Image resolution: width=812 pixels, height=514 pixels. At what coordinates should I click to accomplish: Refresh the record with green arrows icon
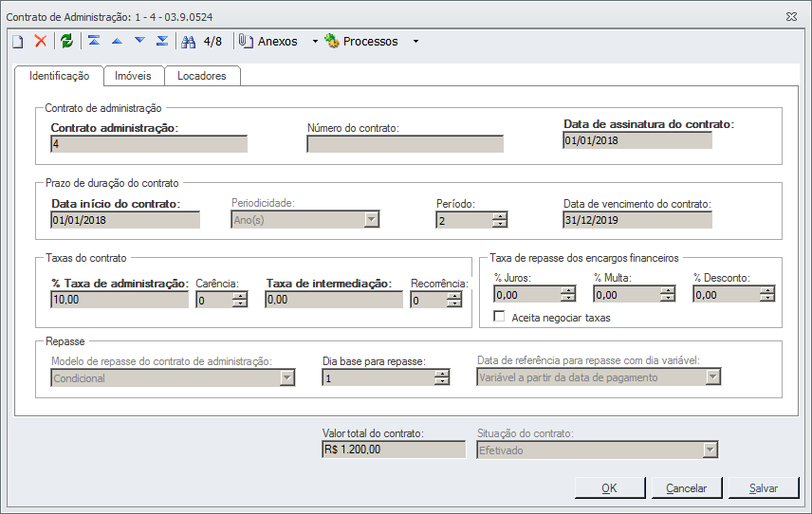pyautogui.click(x=66, y=41)
